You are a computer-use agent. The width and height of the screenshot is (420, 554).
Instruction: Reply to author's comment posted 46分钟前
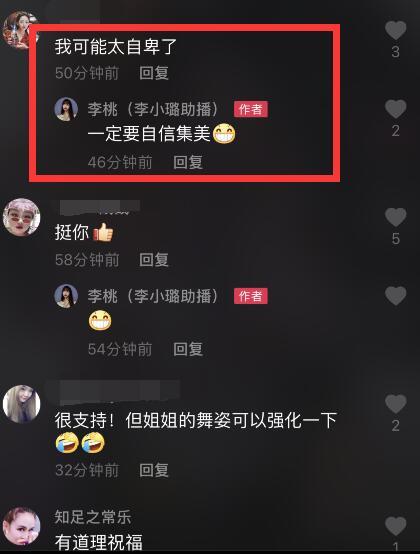(188, 163)
